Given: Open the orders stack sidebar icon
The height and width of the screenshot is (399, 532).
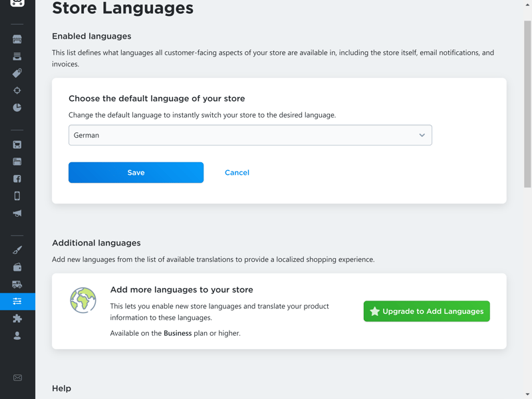Looking at the screenshot, I should pyautogui.click(x=17, y=56).
